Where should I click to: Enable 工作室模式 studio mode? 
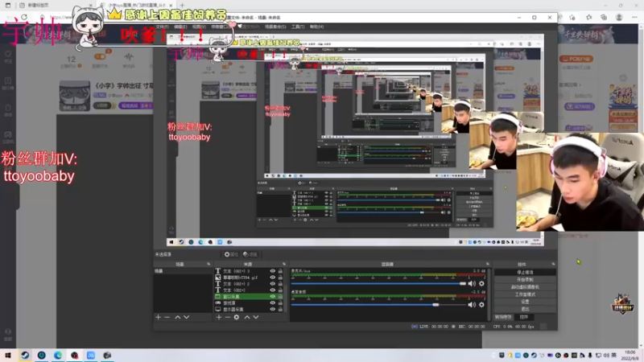525,294
